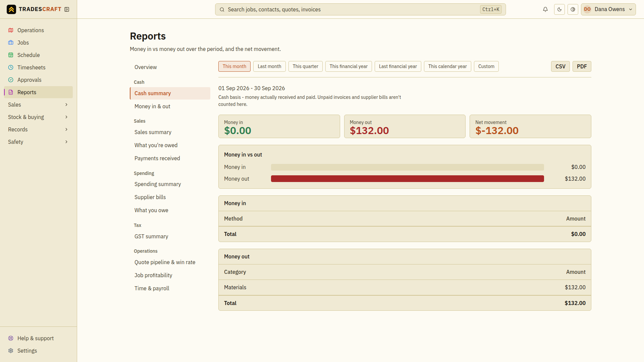Expand Stock & buying chevron
The width and height of the screenshot is (644, 362).
click(66, 117)
